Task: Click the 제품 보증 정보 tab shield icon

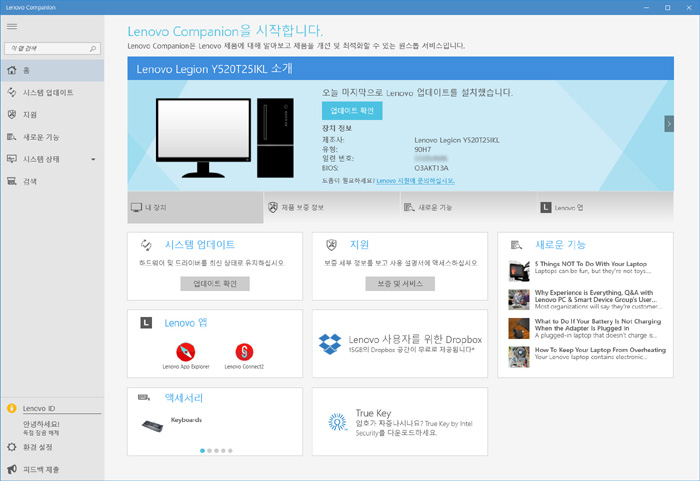Action: (x=273, y=207)
